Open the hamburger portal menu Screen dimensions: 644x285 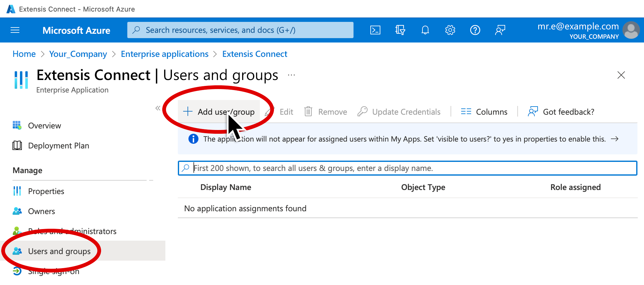coord(15,30)
